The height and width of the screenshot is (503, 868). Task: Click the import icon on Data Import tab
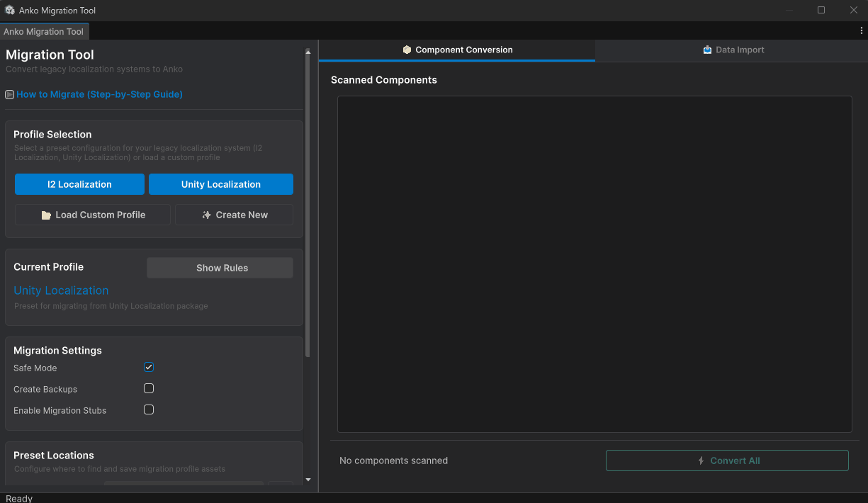click(706, 50)
